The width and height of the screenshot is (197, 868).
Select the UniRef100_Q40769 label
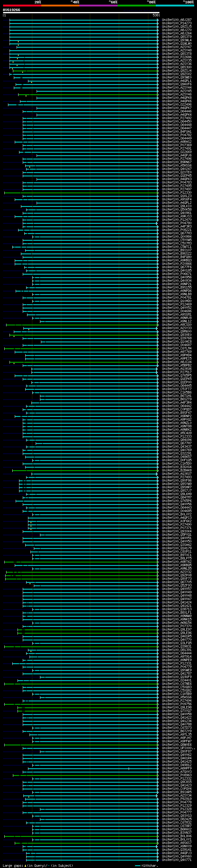(177, 450)
